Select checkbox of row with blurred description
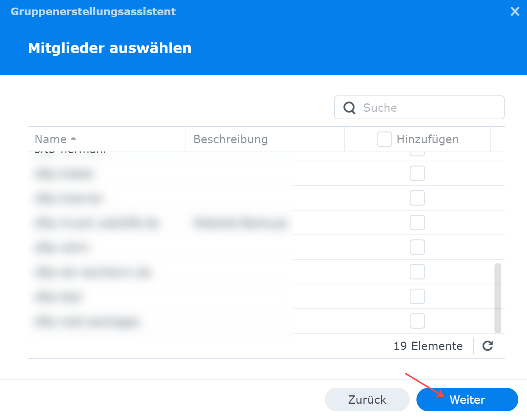 pyautogui.click(x=417, y=223)
